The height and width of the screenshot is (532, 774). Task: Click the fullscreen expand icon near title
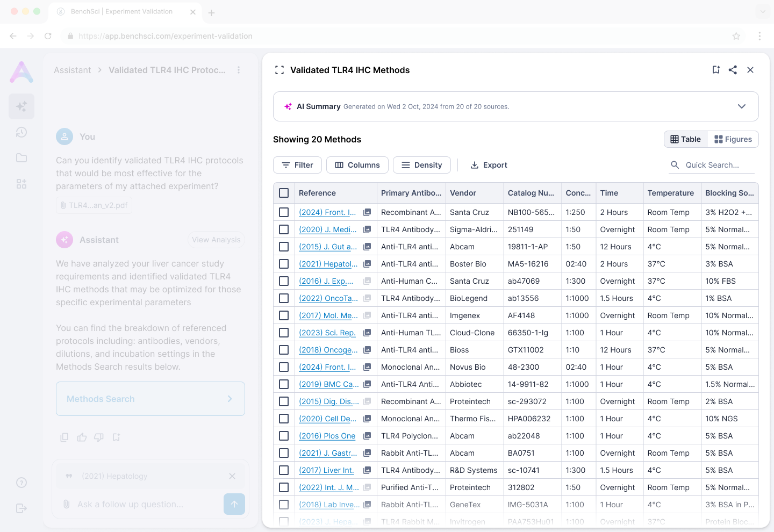279,70
